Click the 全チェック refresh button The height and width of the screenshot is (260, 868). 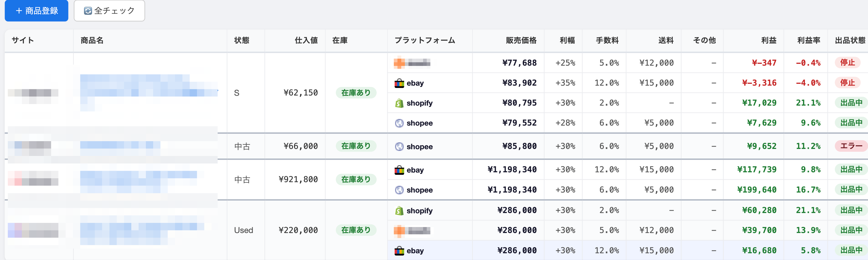coord(109,11)
